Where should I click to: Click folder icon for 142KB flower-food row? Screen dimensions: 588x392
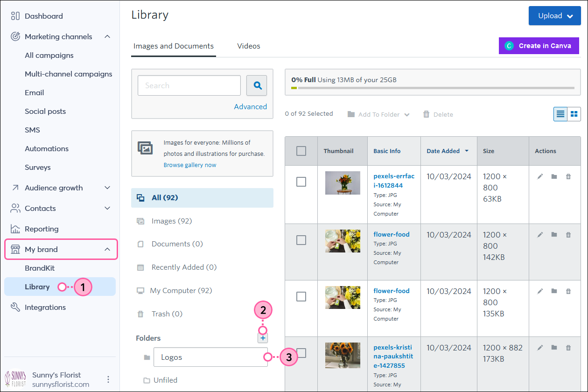tap(554, 234)
